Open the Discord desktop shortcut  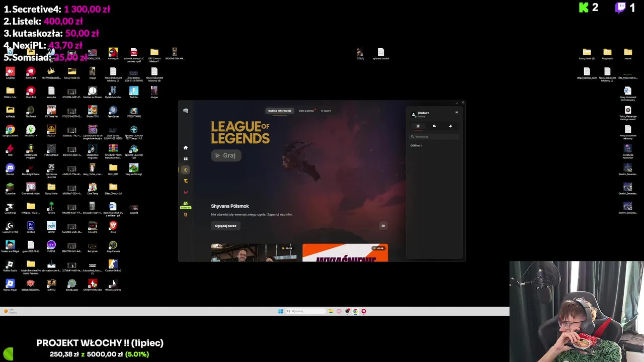(10, 170)
